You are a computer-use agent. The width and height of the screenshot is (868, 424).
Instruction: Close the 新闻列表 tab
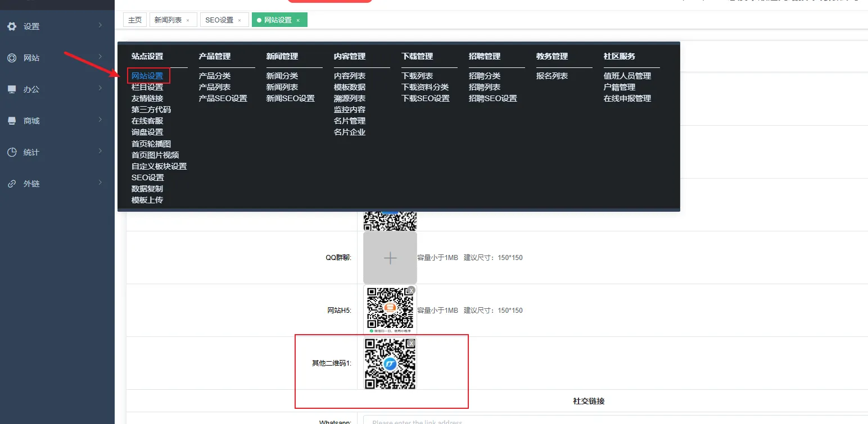[x=188, y=20]
